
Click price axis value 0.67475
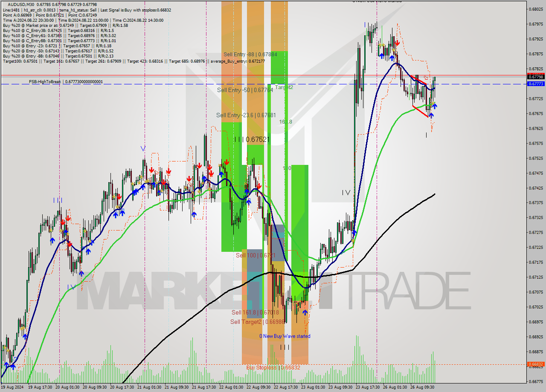click(x=536, y=173)
